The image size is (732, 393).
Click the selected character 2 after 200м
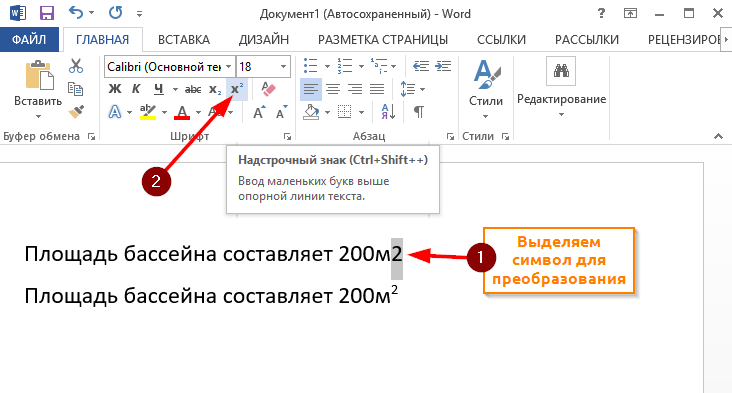397,255
